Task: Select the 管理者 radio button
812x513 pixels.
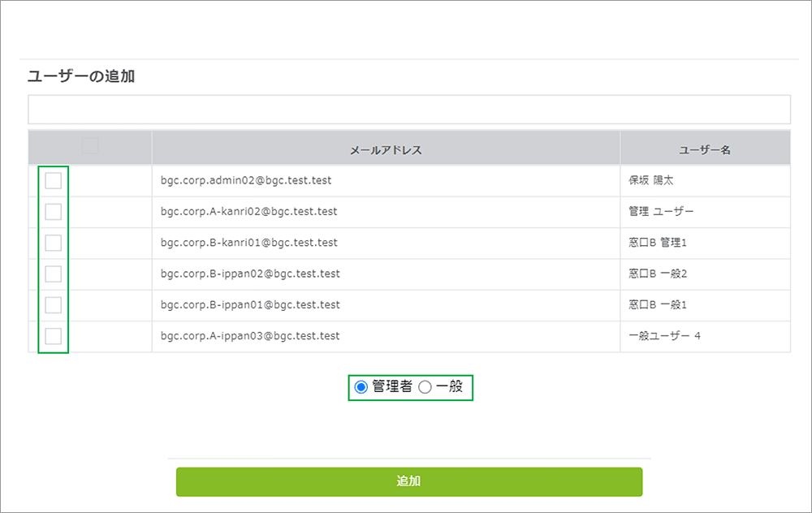Action: (361, 387)
